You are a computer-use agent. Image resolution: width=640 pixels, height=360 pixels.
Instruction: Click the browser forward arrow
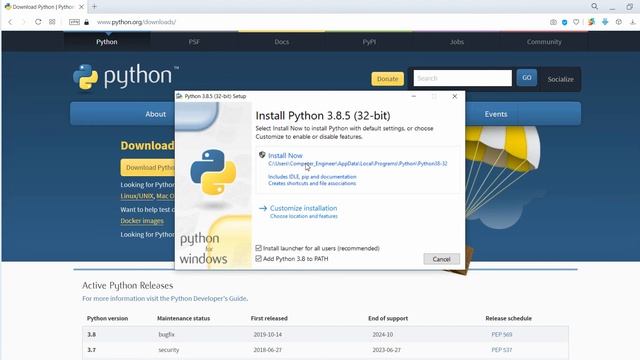click(x=23, y=22)
